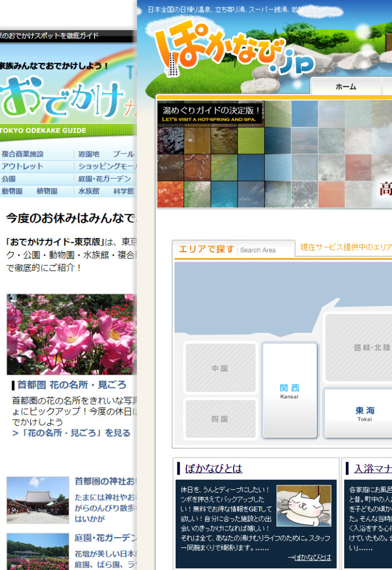Image resolution: width=392 pixels, height=570 pixels.
Task: Switch to the エリアで探す search tab
Action: point(233,249)
